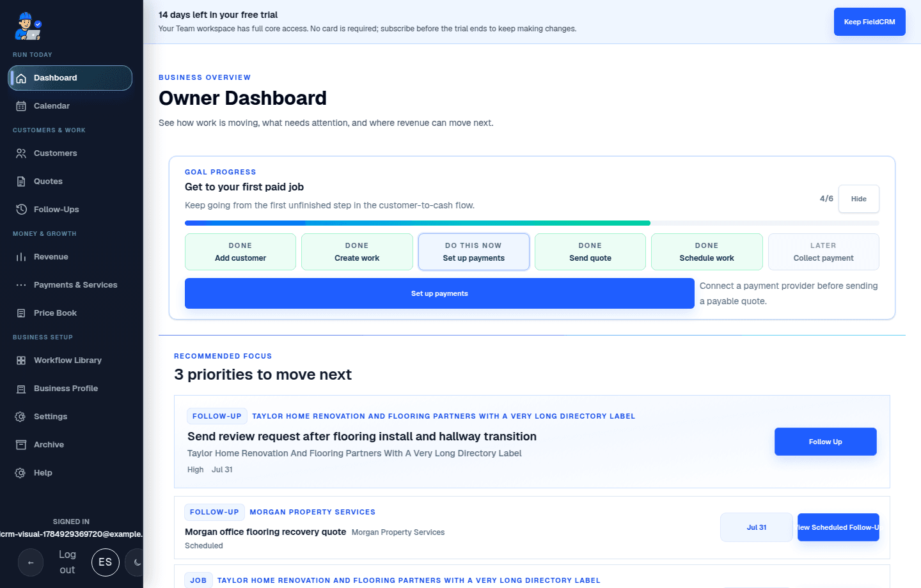The height and width of the screenshot is (588, 921).
Task: Click the 4/6 progress counter
Action: coord(826,199)
